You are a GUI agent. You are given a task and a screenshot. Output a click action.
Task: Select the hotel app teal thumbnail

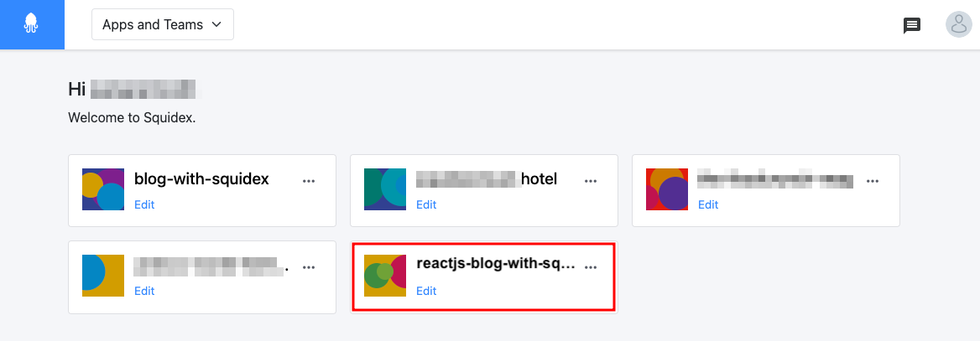point(385,189)
